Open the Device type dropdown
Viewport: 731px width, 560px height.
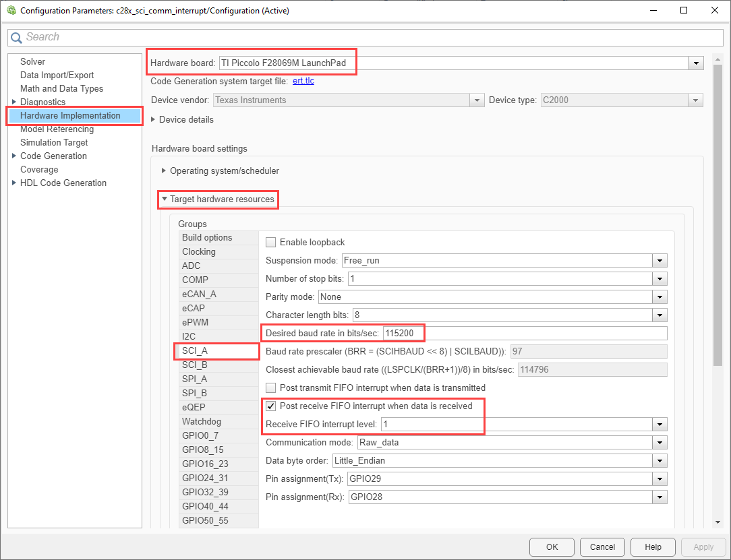point(695,100)
